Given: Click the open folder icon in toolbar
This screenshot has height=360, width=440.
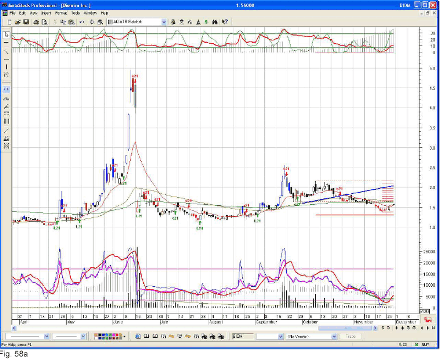Looking at the screenshot, I should click(x=18, y=22).
